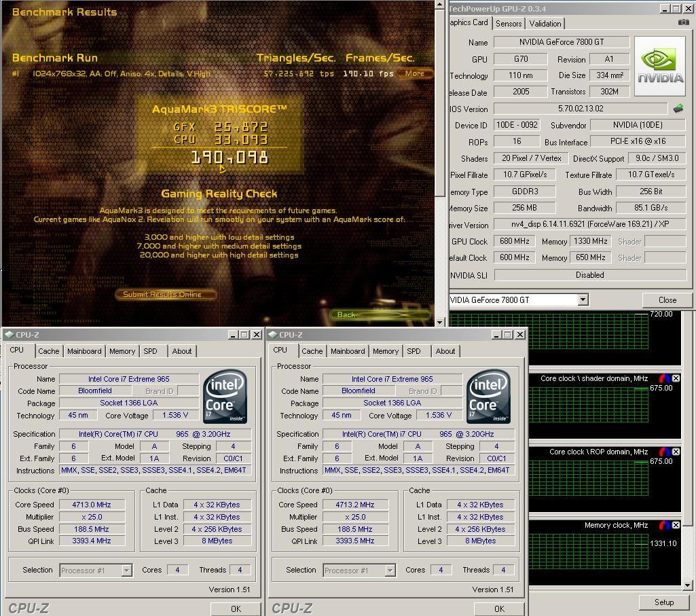Click the GPU Clock 680 MHz field
Viewport: 696px width, 616px height.
pyautogui.click(x=515, y=241)
